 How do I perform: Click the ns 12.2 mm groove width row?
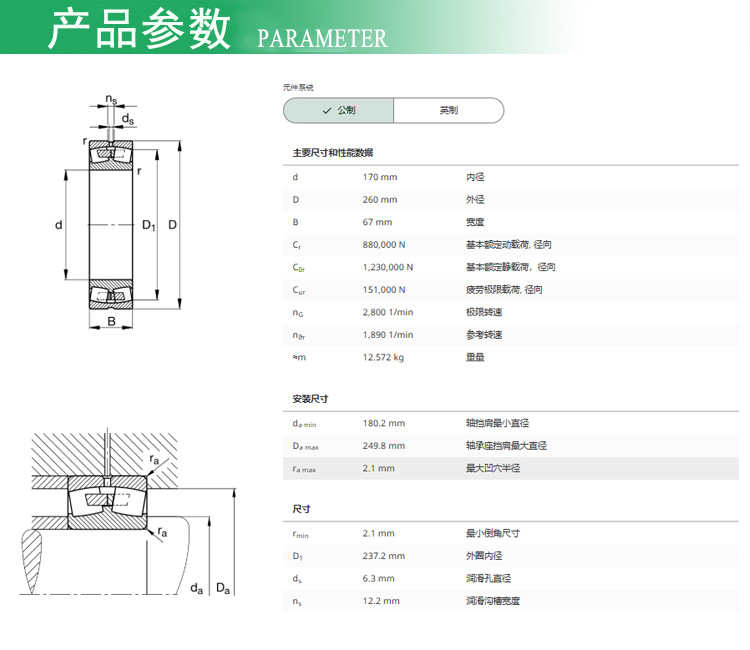(511, 601)
